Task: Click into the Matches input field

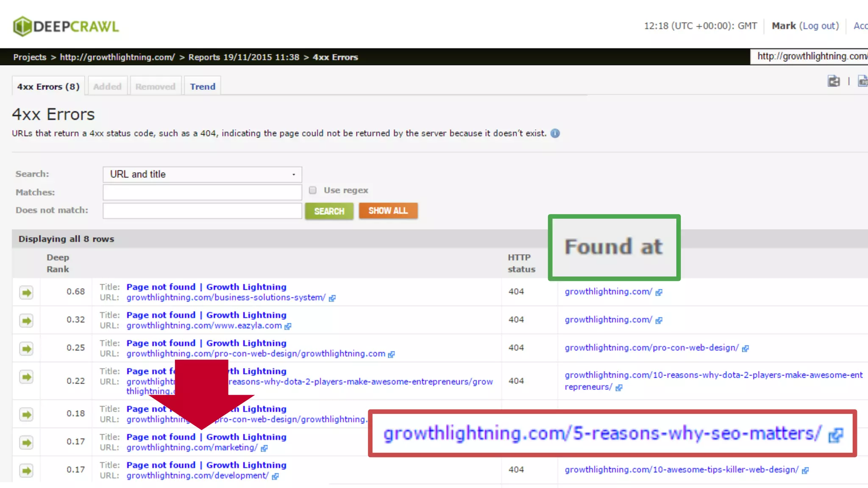Action: click(202, 192)
